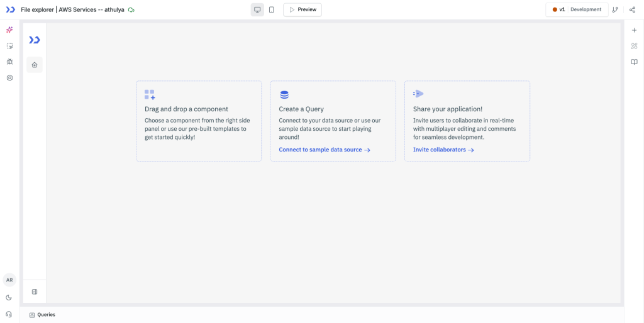Open the inspector icon in left sidebar
Image resolution: width=644 pixels, height=323 pixels.
10,46
